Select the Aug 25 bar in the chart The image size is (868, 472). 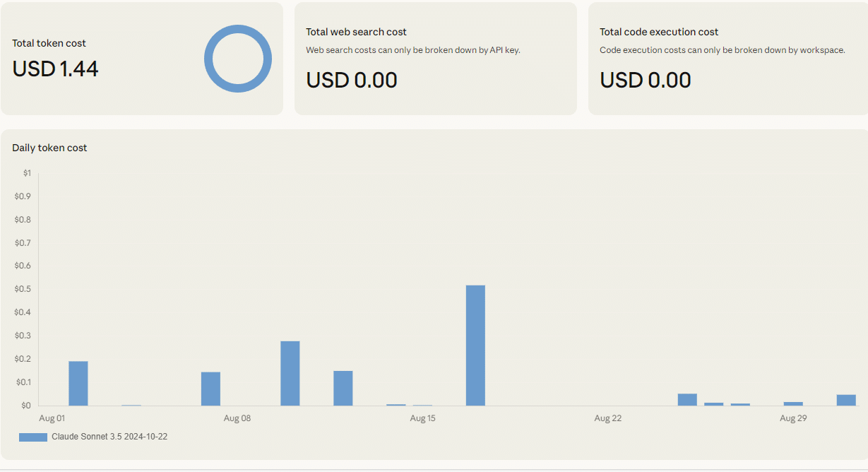tap(687, 399)
